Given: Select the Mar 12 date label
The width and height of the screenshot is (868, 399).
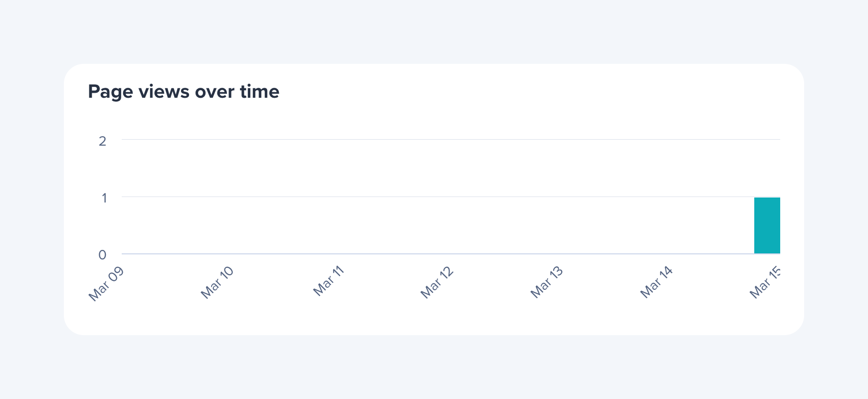Looking at the screenshot, I should point(437,282).
